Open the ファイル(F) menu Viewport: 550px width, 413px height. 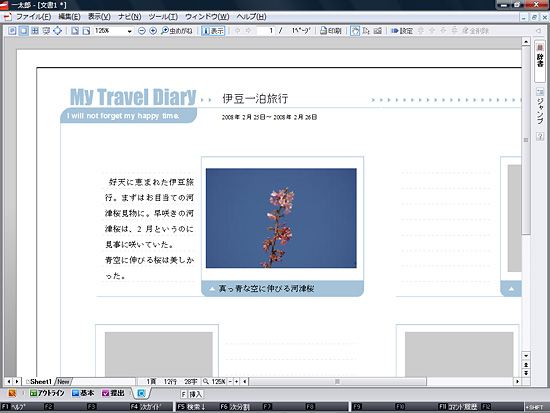point(33,16)
